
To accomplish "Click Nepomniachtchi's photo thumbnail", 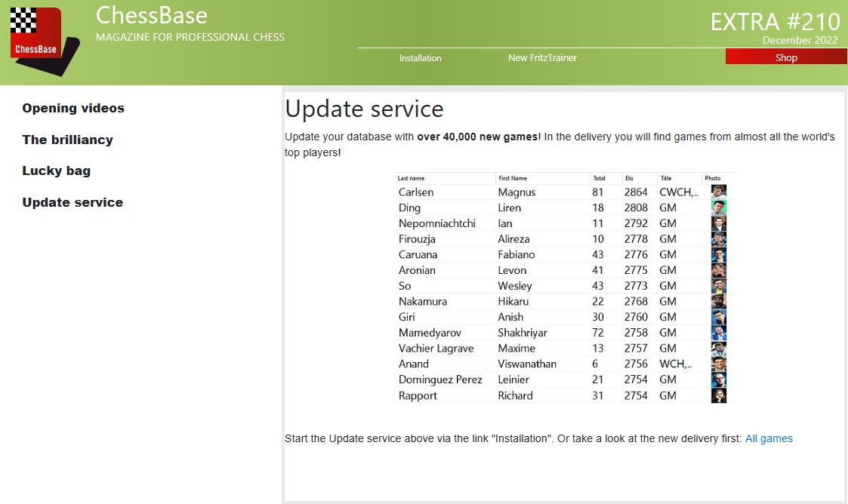I will click(718, 223).
